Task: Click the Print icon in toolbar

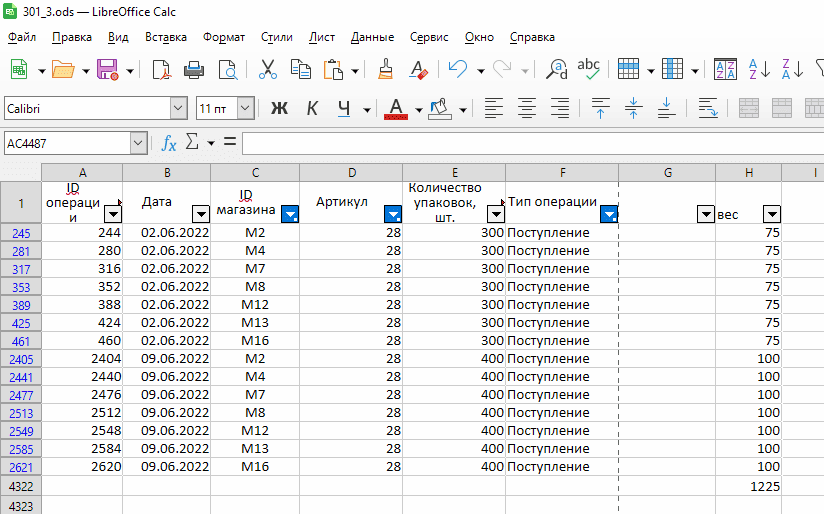Action: point(194,69)
